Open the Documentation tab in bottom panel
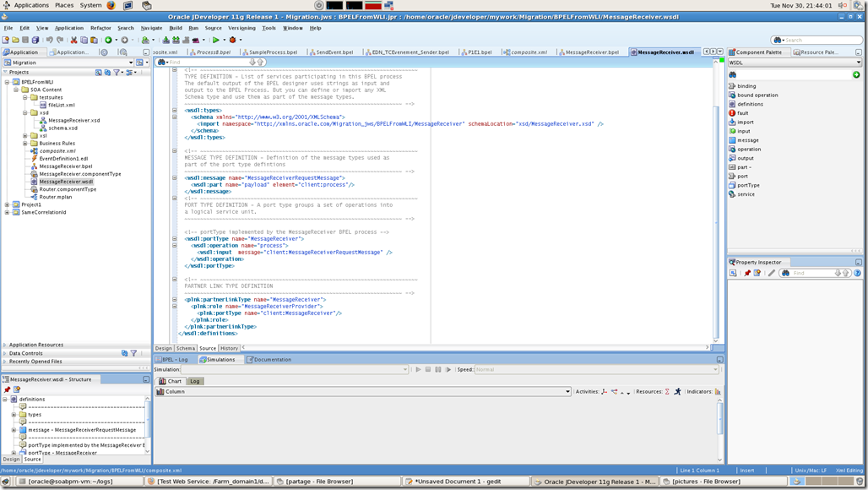The width and height of the screenshot is (868, 490). point(269,359)
